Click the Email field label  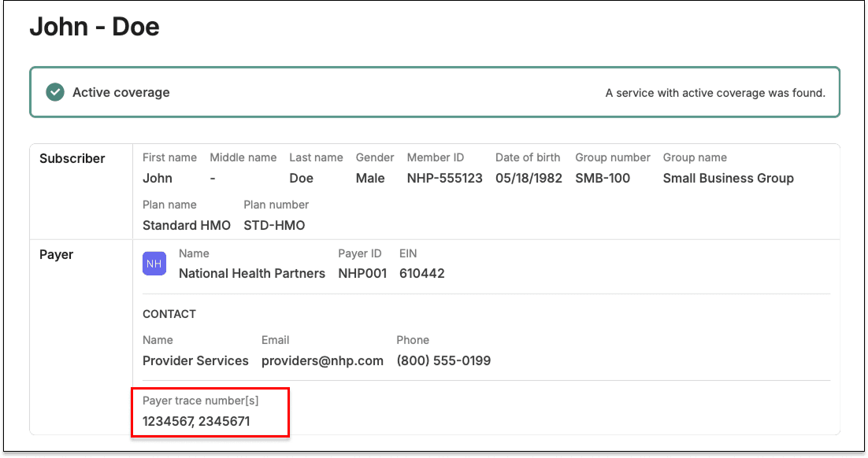coord(275,340)
